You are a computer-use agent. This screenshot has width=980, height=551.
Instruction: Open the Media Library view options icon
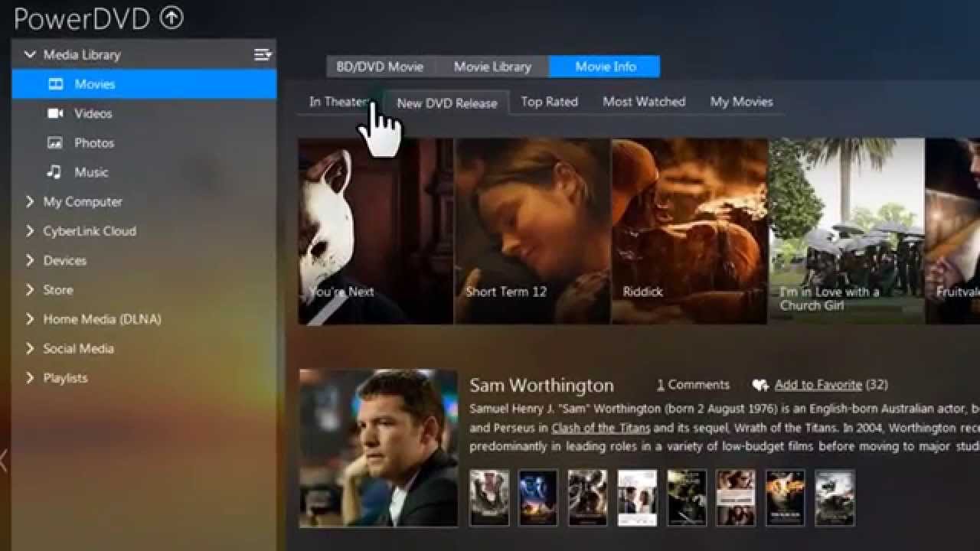[263, 54]
